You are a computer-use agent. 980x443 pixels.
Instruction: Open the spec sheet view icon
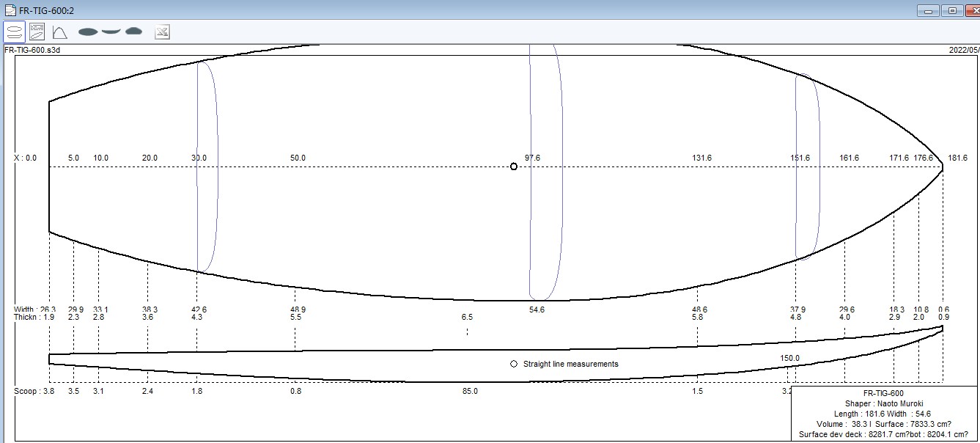[x=37, y=32]
